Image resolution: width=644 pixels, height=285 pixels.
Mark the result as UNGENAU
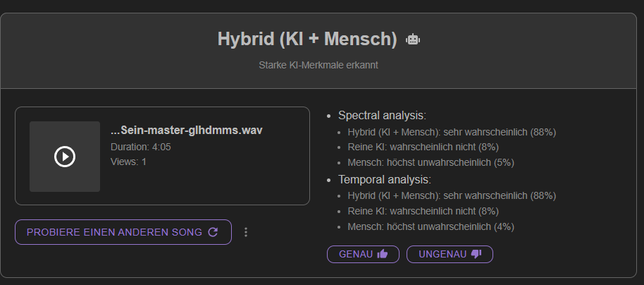[450, 254]
